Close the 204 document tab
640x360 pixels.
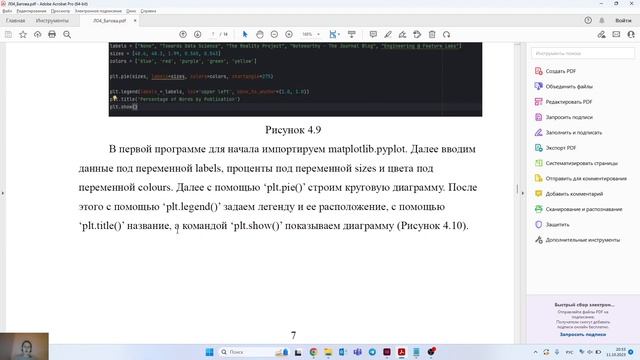135,20
